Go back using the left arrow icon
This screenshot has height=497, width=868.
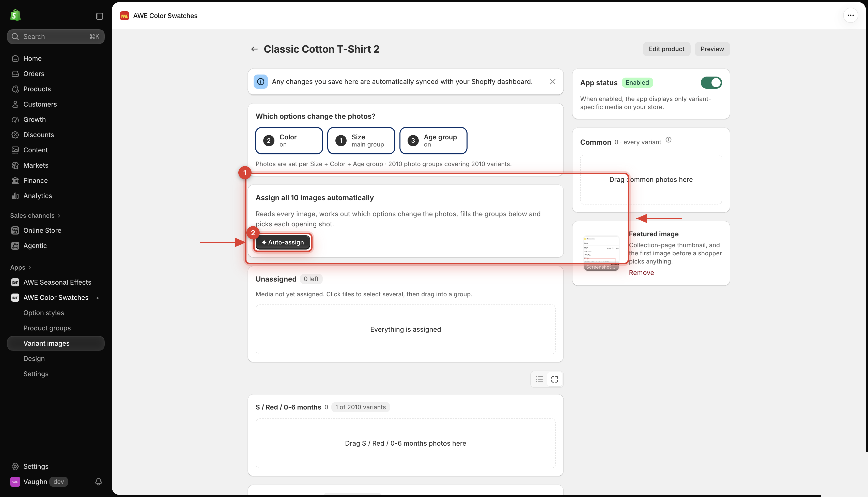[x=254, y=49]
